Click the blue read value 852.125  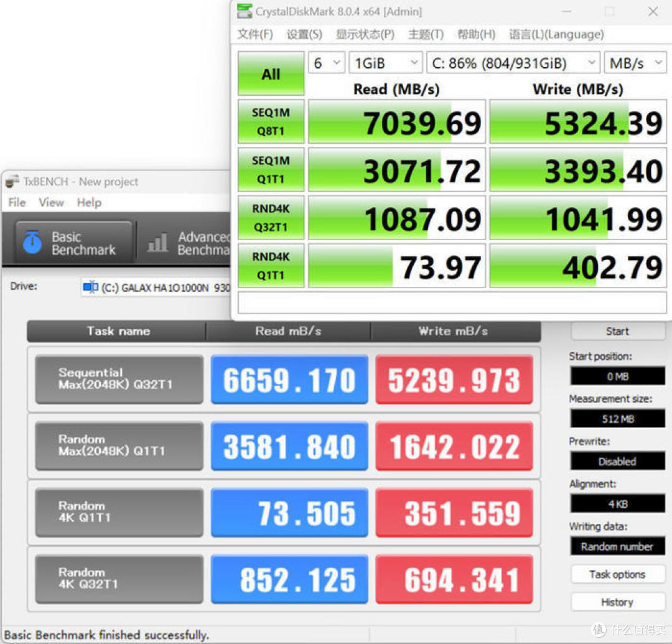click(289, 579)
